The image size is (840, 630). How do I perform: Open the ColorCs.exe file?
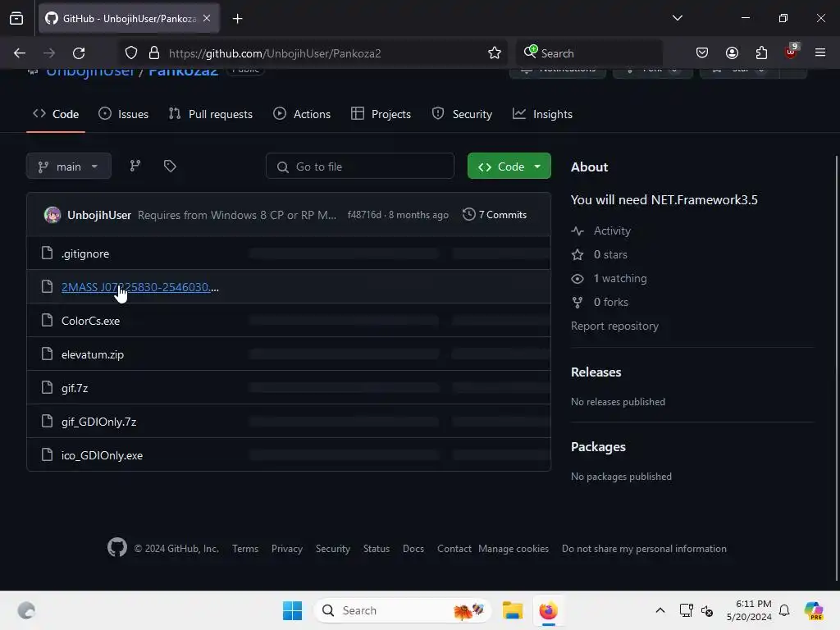(x=90, y=321)
